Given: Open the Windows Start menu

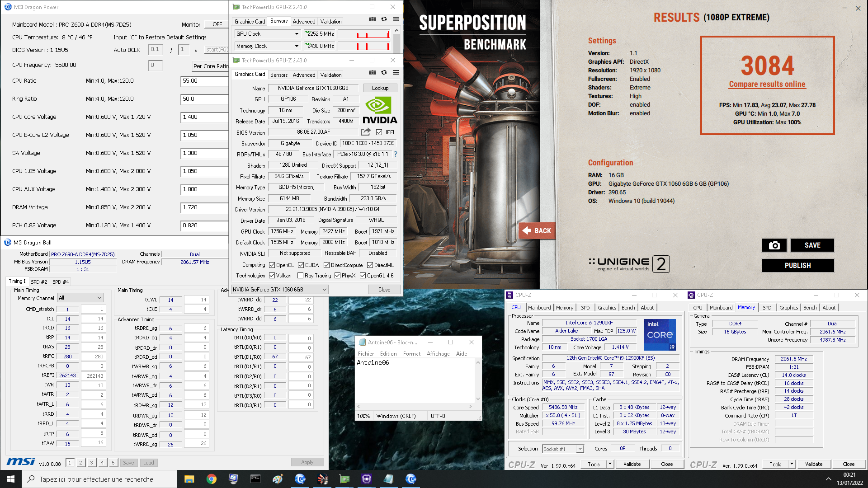Looking at the screenshot, I should 11,479.
